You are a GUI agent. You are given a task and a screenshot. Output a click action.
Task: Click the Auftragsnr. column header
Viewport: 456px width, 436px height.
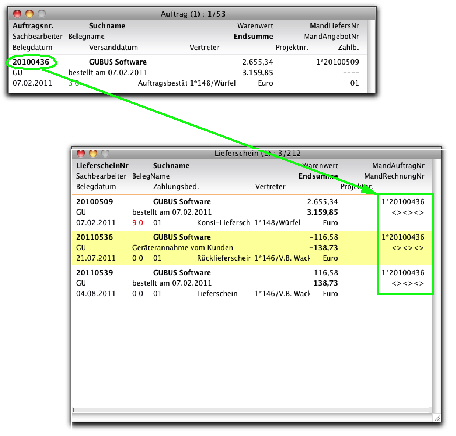tap(33, 26)
